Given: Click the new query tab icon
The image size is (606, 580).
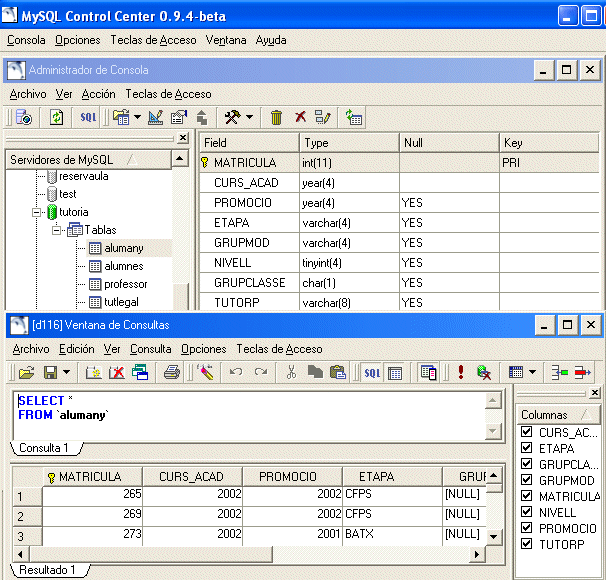Looking at the screenshot, I should click(x=93, y=372).
